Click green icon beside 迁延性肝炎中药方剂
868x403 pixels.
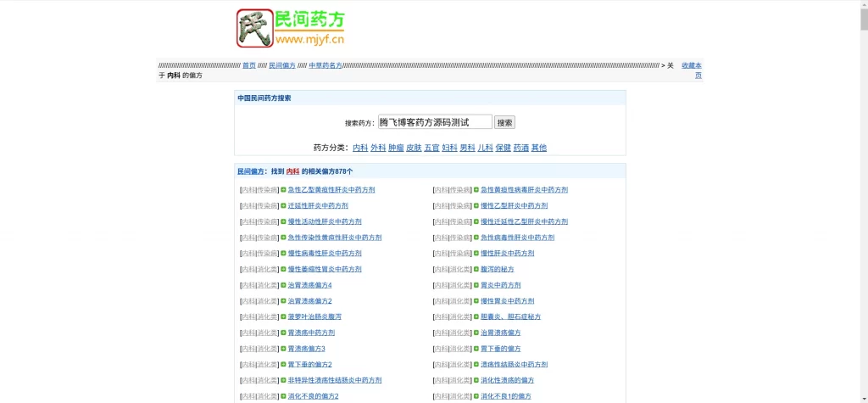pyautogui.click(x=284, y=206)
